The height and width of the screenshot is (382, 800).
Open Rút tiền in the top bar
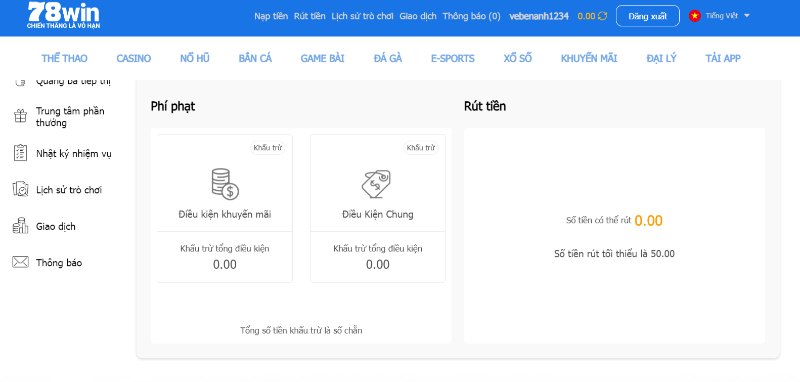tap(310, 16)
